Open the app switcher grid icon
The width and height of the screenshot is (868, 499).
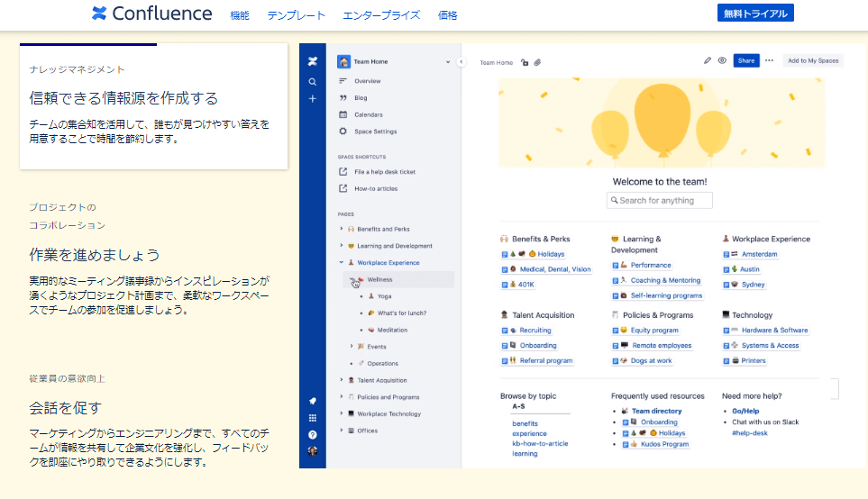tap(312, 418)
